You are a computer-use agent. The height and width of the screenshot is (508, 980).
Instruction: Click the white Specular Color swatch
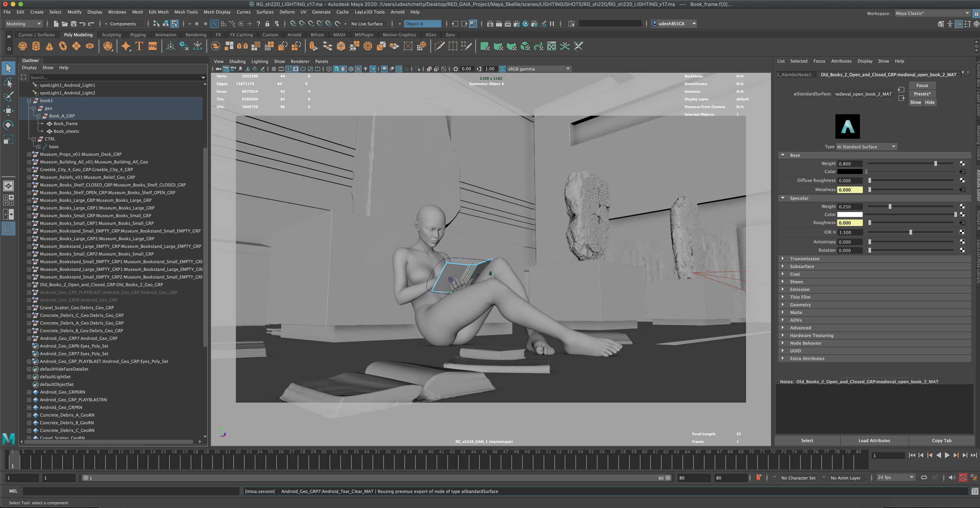(x=849, y=215)
